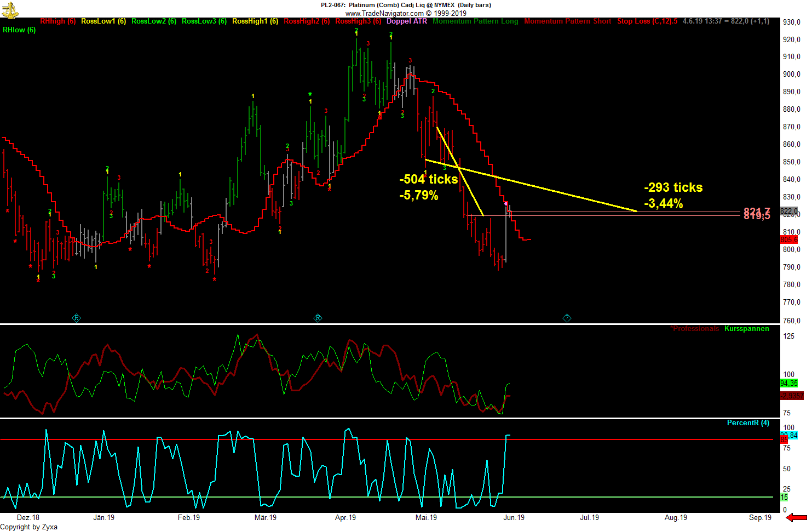Click the Feb.19 date axis label
Image resolution: width=812 pixels, height=531 pixels.
[x=189, y=517]
